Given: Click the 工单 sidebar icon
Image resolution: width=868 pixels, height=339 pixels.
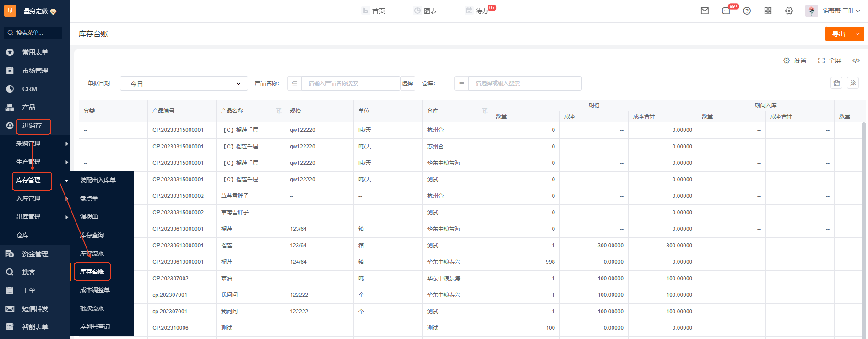Looking at the screenshot, I should pos(10,290).
